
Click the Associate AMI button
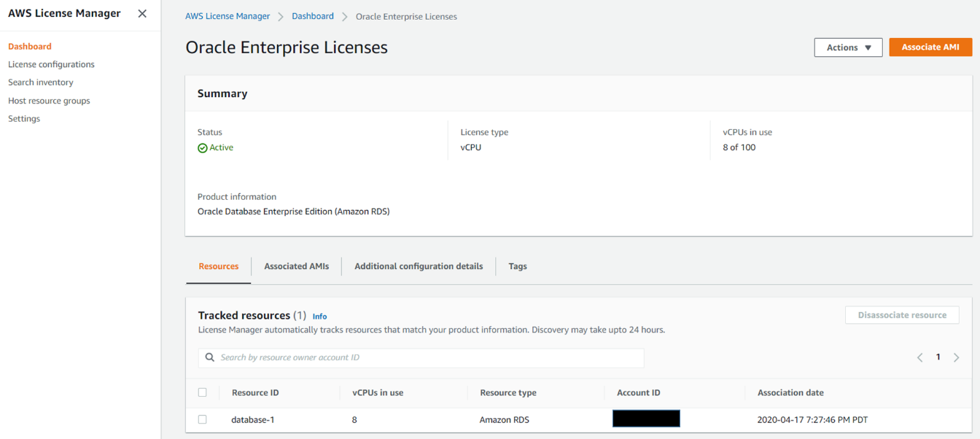click(930, 47)
